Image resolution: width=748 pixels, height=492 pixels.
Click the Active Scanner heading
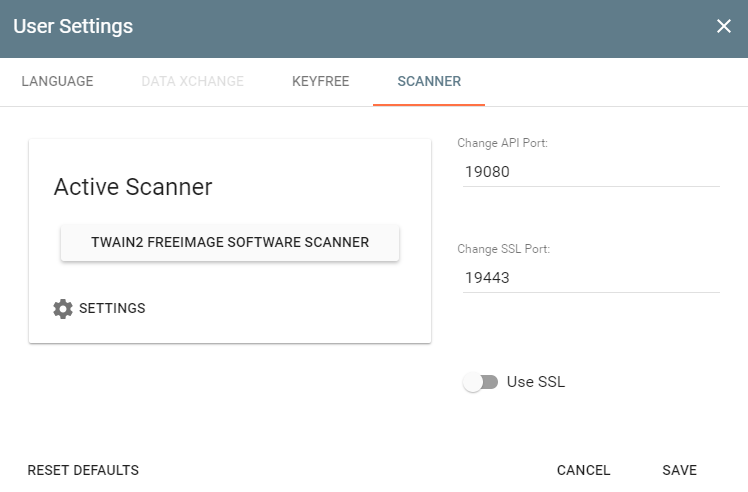click(133, 187)
